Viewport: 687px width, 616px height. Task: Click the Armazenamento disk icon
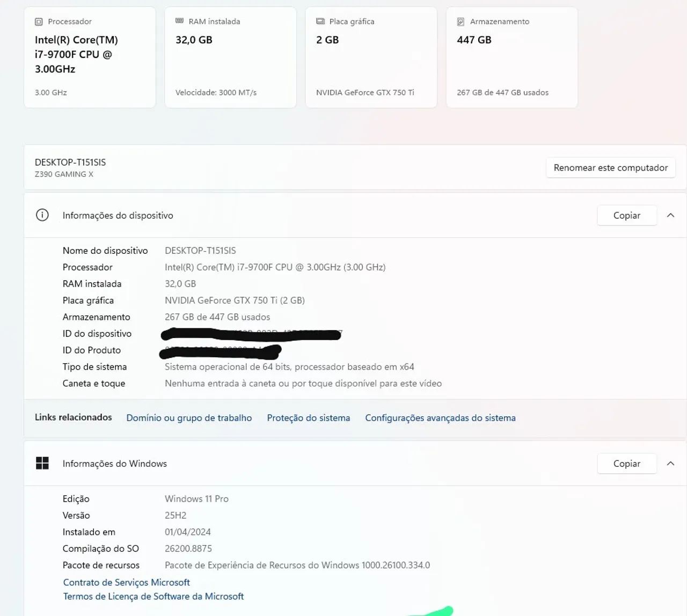coord(461,21)
